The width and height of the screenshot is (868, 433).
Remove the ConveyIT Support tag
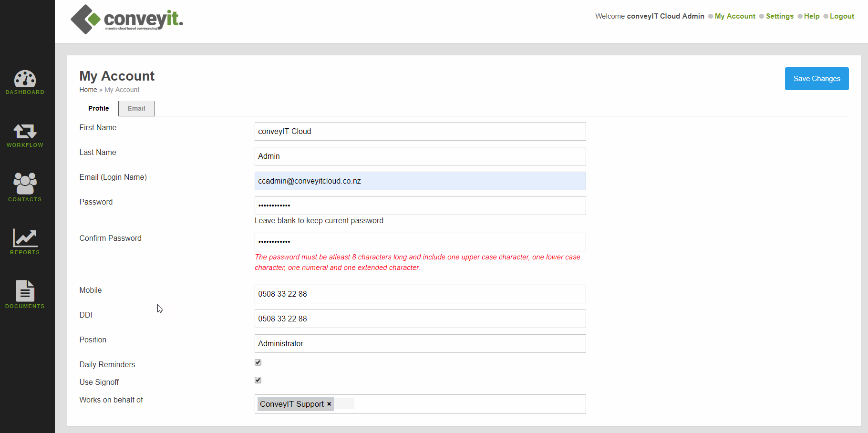click(x=329, y=404)
